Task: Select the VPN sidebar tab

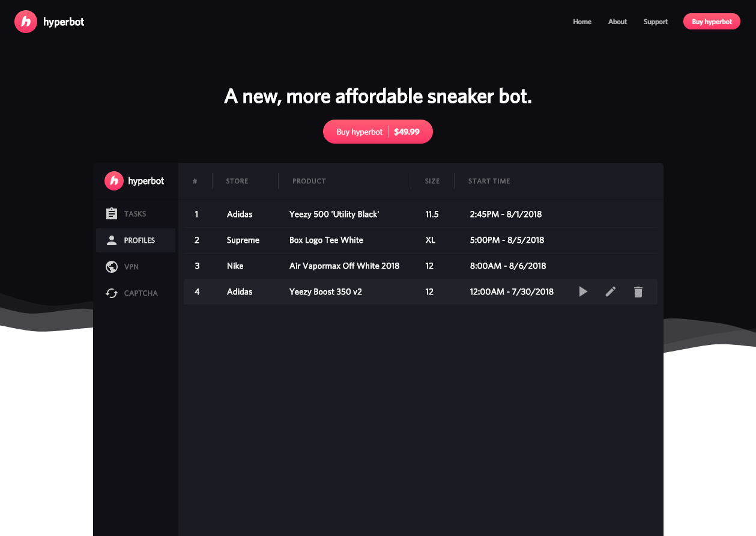Action: point(136,267)
